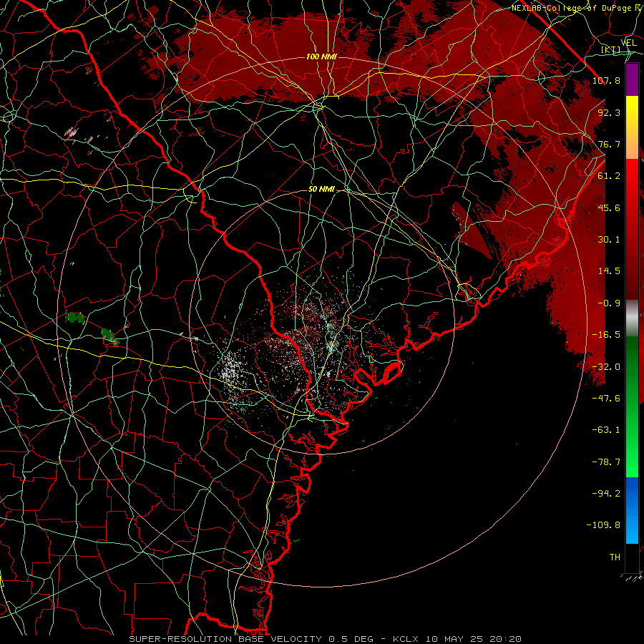Click the 10 MAY 25 date text
644x644 pixels.
pyautogui.click(x=453, y=639)
